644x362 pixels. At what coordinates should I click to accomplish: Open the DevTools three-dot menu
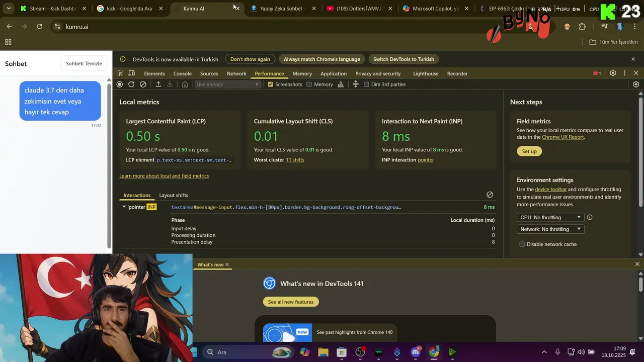(624, 73)
